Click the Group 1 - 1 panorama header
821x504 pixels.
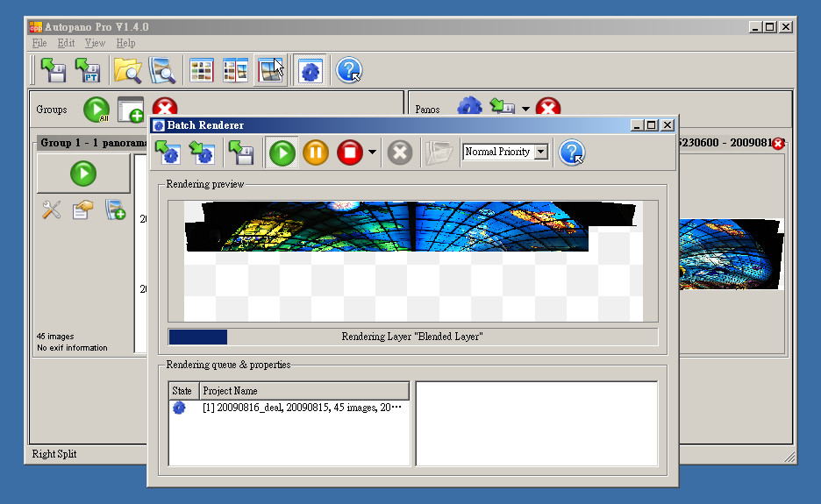click(x=92, y=143)
